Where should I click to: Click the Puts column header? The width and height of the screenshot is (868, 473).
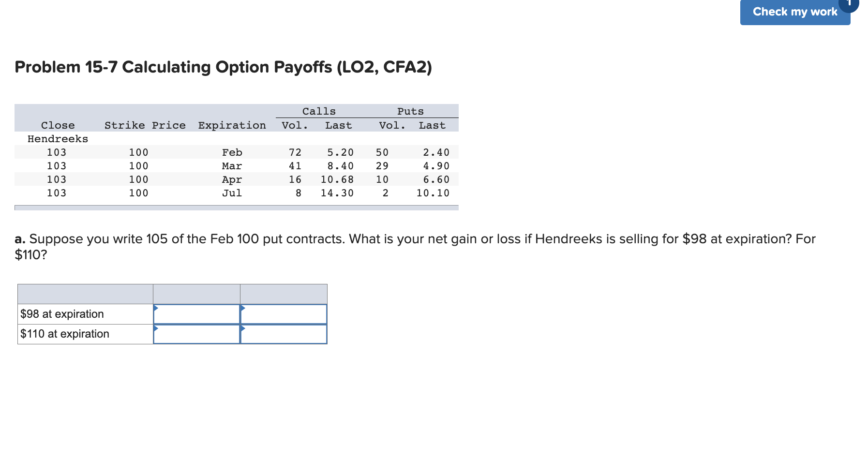tap(410, 111)
